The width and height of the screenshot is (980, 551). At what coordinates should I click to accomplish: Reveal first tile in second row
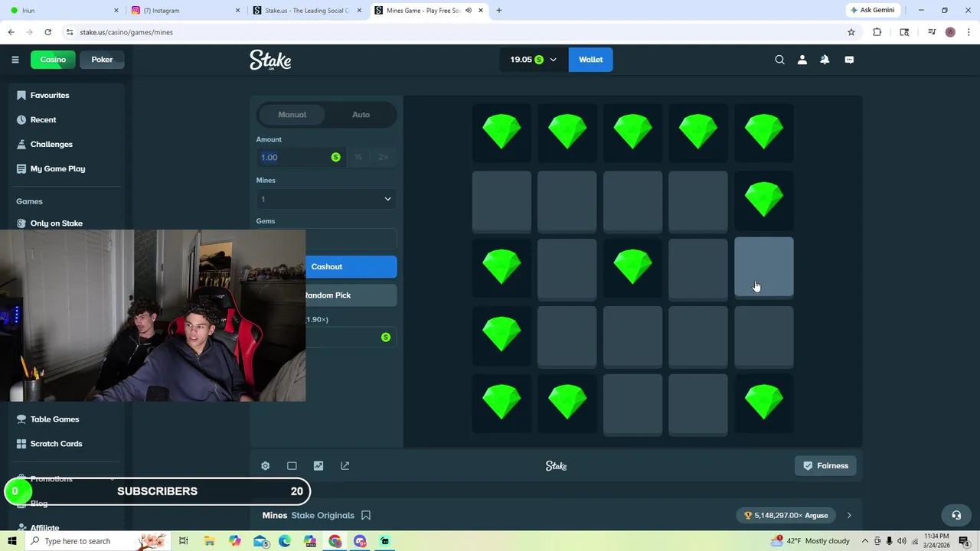pyautogui.click(x=501, y=201)
